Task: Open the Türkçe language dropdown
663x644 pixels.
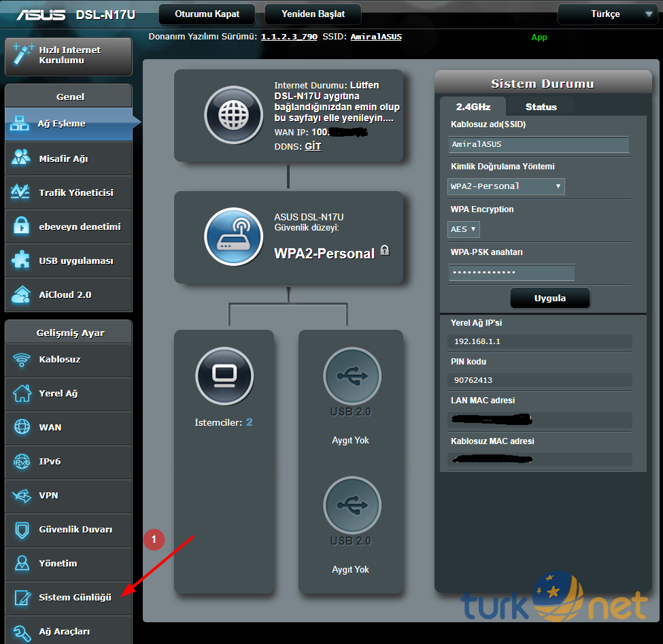Action: pyautogui.click(x=607, y=14)
